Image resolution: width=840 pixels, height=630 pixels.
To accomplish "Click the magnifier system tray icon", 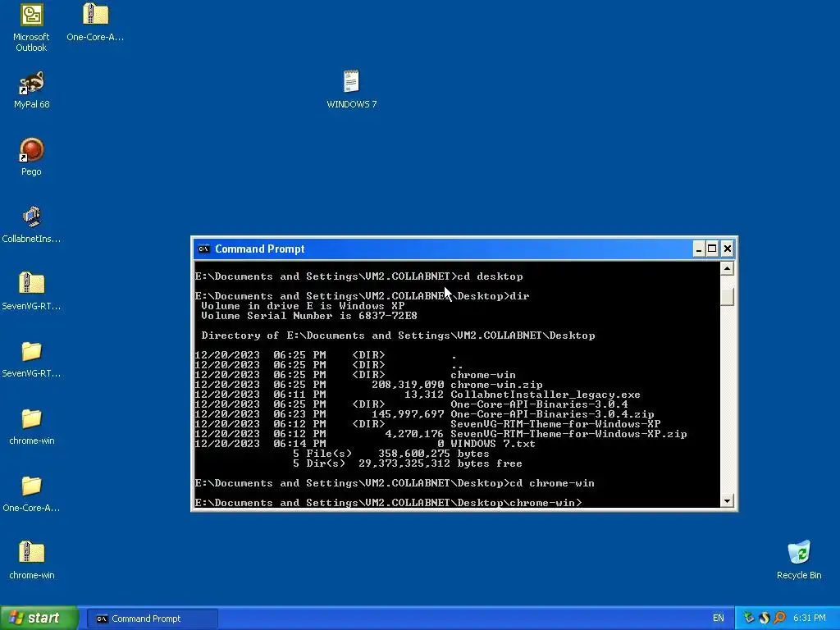I will point(779,619).
